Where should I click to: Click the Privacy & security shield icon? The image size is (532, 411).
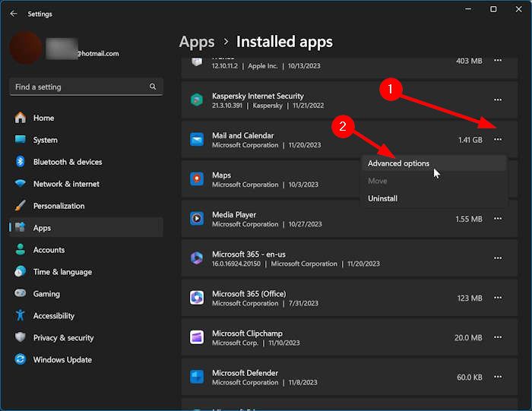(x=21, y=337)
